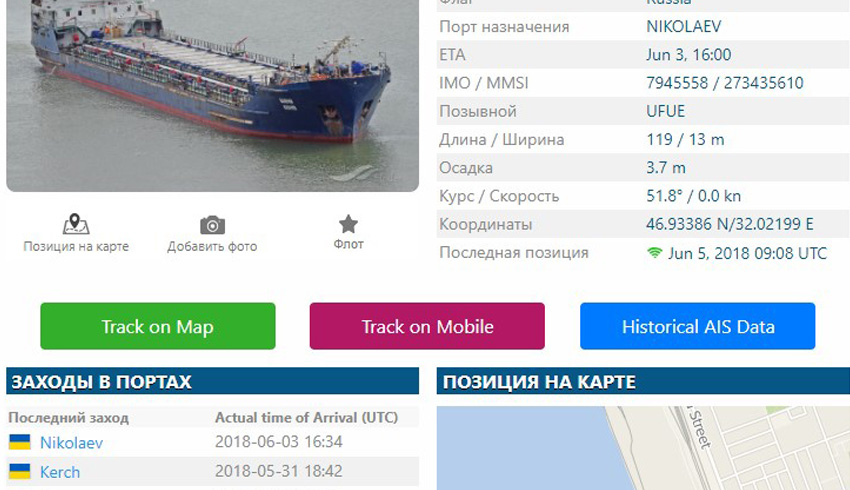
Task: Click the Добавить фото label
Action: (212, 247)
